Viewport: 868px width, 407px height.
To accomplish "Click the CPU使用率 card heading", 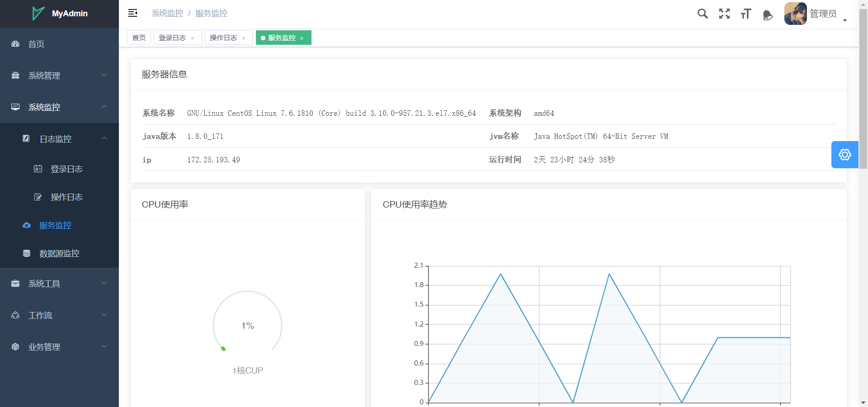I will (x=165, y=204).
